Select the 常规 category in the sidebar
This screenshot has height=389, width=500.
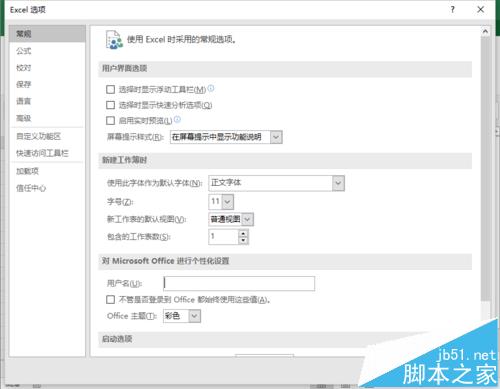click(x=47, y=34)
